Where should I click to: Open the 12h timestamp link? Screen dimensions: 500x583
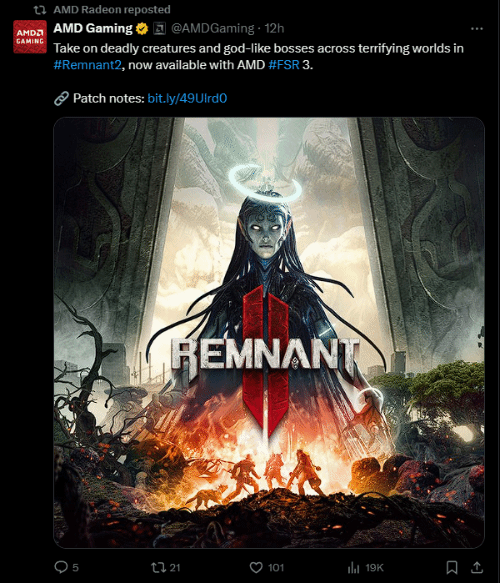[274, 29]
